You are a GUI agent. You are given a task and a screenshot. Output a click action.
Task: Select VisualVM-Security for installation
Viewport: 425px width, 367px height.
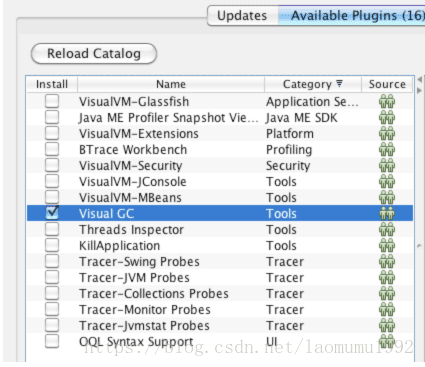click(52, 165)
